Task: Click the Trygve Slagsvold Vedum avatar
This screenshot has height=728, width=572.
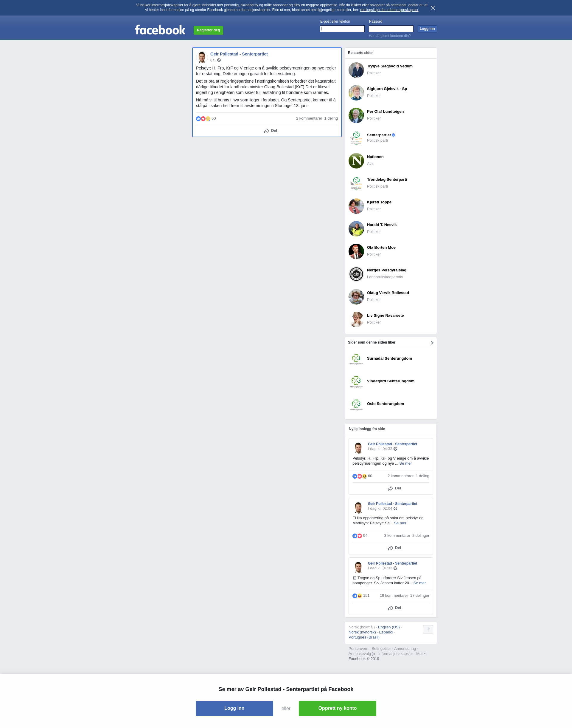Action: pos(356,70)
